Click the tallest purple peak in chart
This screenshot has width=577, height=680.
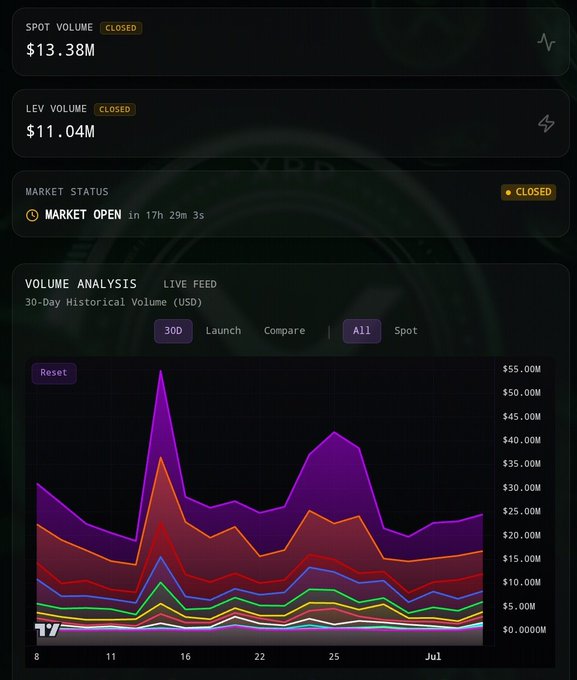[x=161, y=372]
